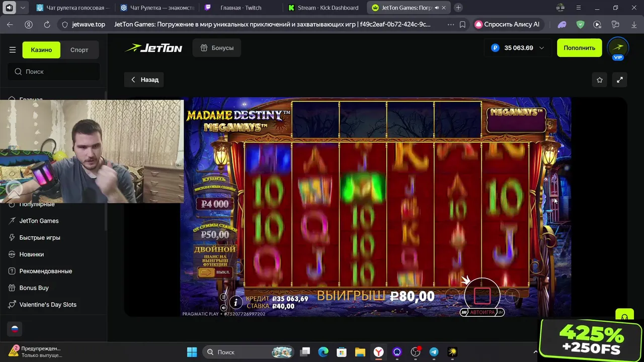Buy free spins for ₽4 000
This screenshot has height=362, width=644.
215,204
